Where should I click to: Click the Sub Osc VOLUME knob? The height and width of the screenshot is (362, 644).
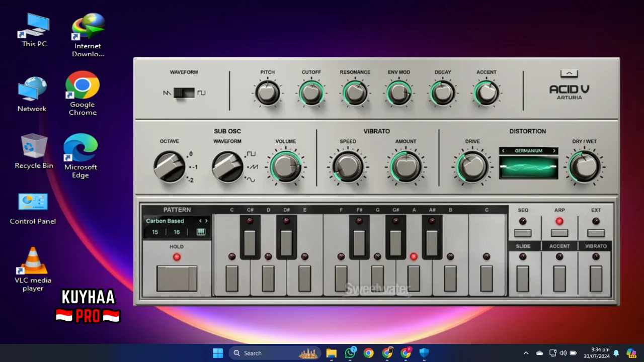(286, 167)
